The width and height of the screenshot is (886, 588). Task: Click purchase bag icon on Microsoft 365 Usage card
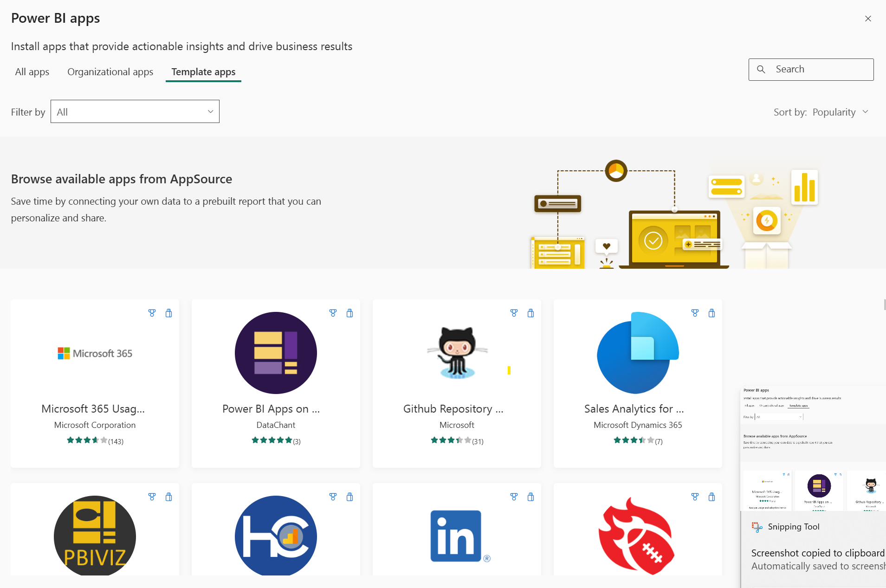[169, 313]
